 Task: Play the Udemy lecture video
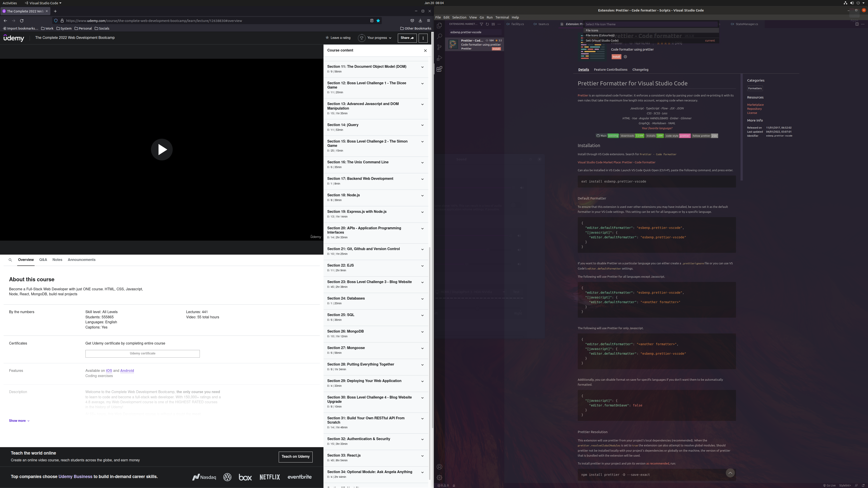(162, 150)
